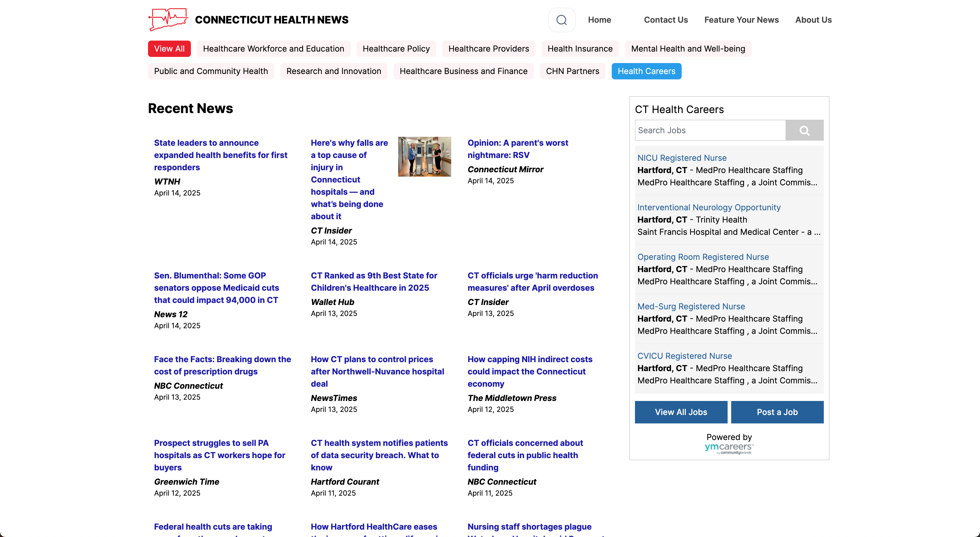980x537 pixels.
Task: Go to the Home menu item
Action: [x=599, y=20]
